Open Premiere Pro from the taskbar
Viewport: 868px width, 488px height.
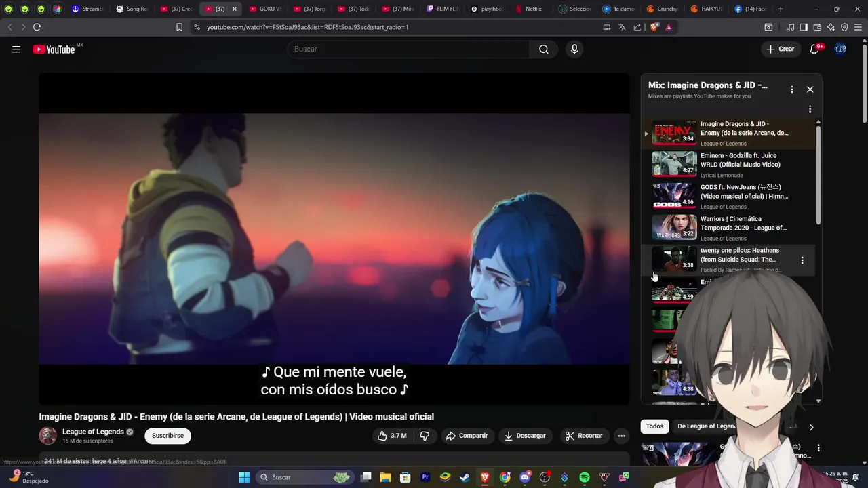pyautogui.click(x=425, y=477)
